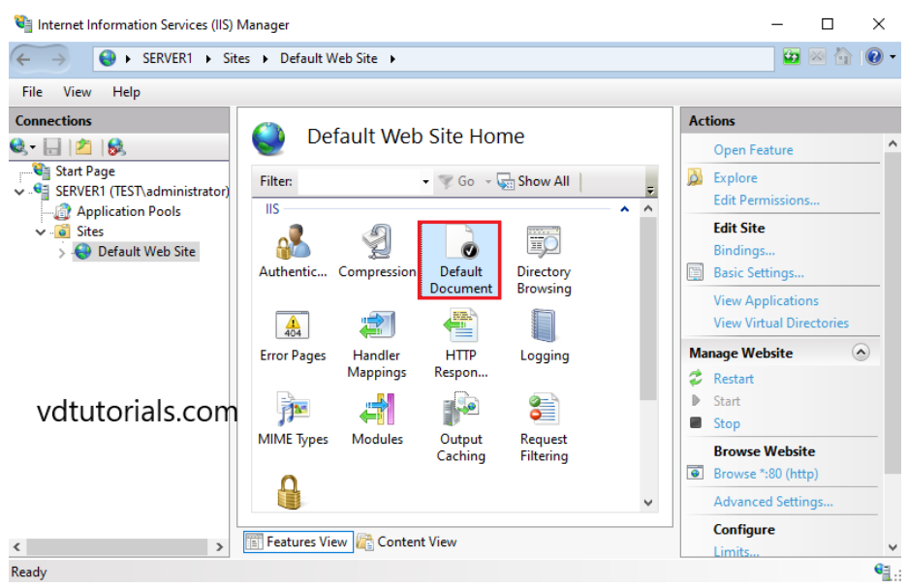Image resolution: width=908 pixels, height=588 pixels.
Task: Open Output Caching
Action: tap(459, 418)
